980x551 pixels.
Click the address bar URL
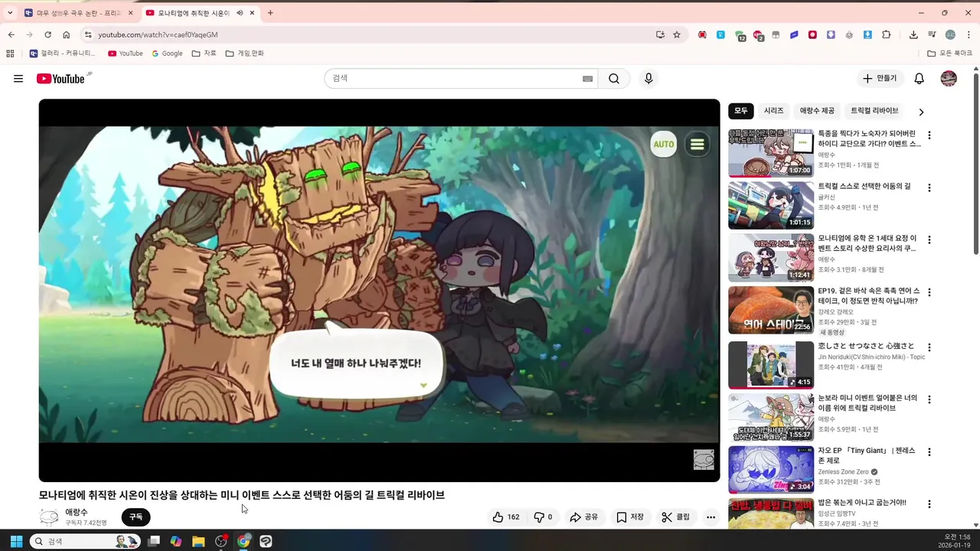[158, 35]
